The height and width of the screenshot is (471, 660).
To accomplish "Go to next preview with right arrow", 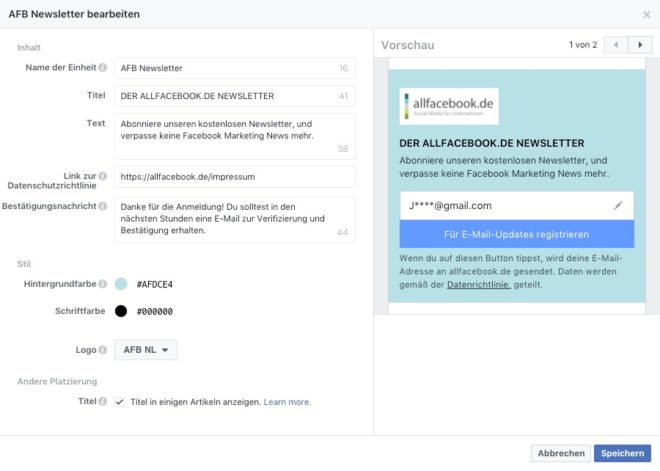I will [640, 45].
